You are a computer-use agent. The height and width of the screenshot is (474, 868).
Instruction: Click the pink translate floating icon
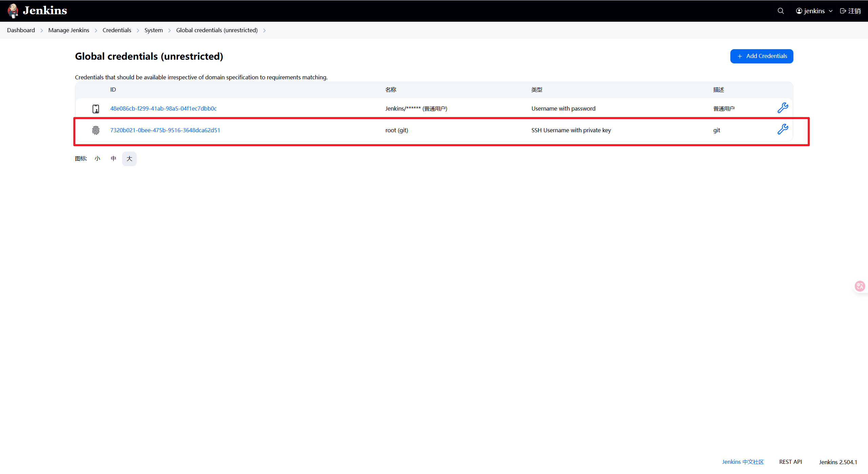pyautogui.click(x=860, y=287)
